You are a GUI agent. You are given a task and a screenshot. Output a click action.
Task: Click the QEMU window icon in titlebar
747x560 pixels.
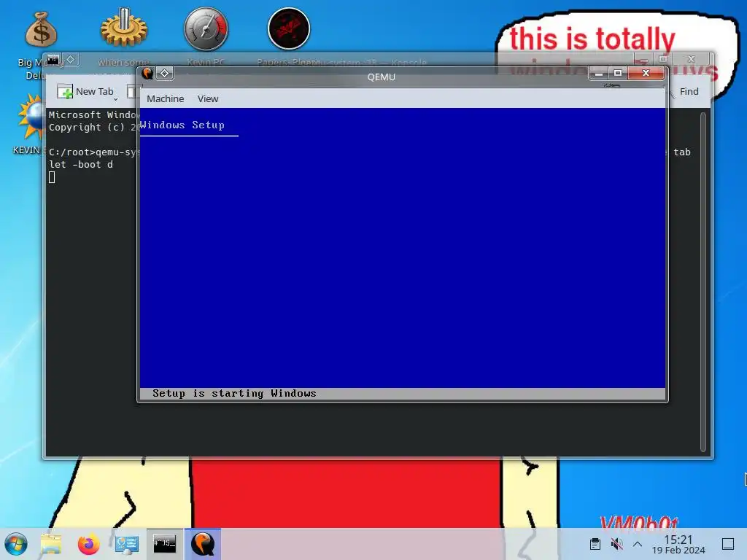click(x=147, y=74)
